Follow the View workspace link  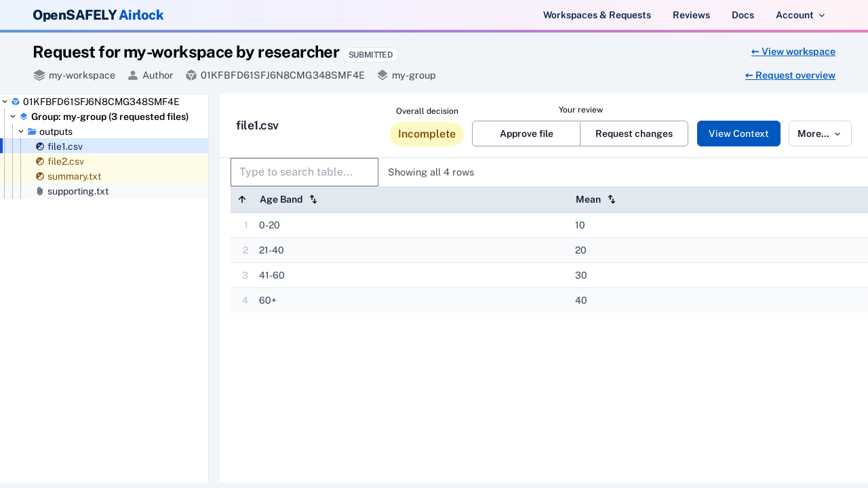[x=793, y=52]
